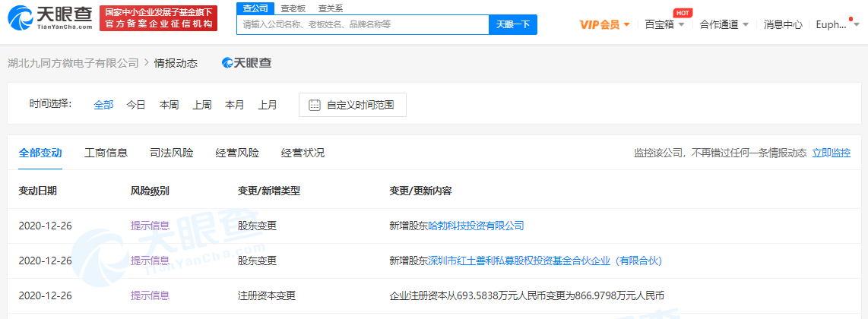This screenshot has width=868, height=319.
Task: Select 全部 time filter
Action: pos(103,105)
